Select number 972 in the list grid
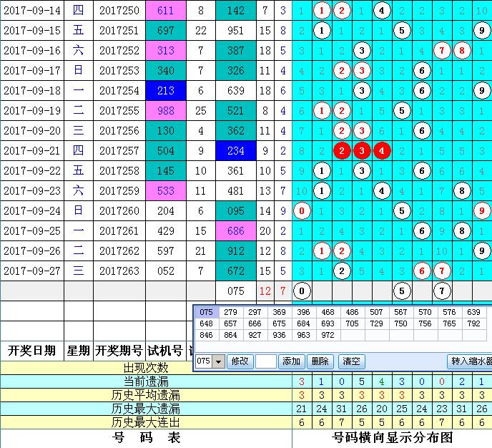492x448 pixels. [328, 335]
